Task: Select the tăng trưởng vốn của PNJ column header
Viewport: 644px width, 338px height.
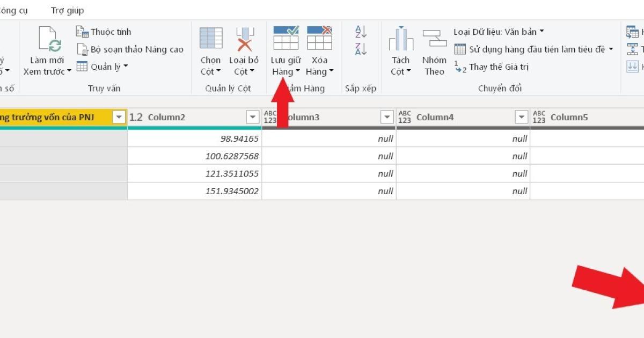Action: click(63, 117)
